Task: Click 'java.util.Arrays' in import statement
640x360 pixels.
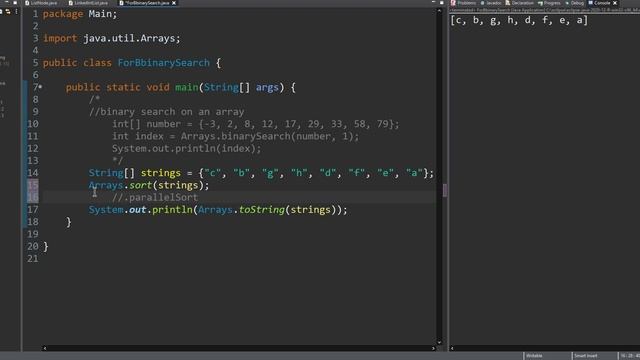Action: [x=129, y=38]
